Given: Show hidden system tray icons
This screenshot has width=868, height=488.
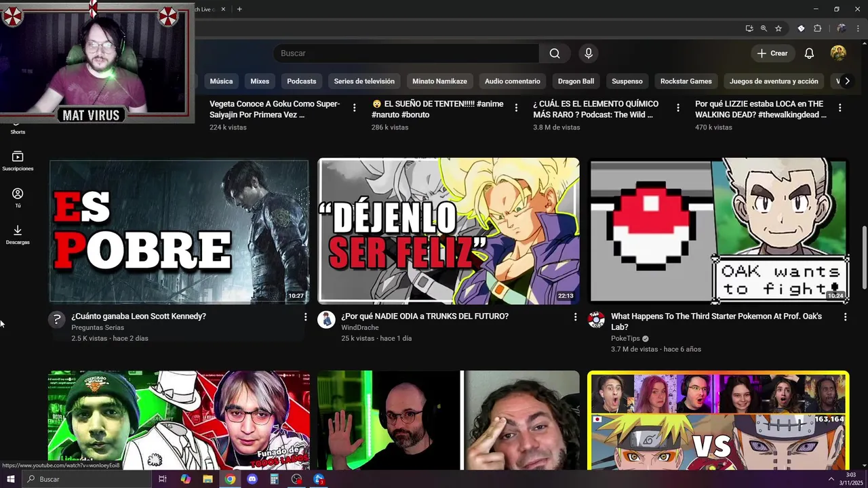Looking at the screenshot, I should 831,479.
